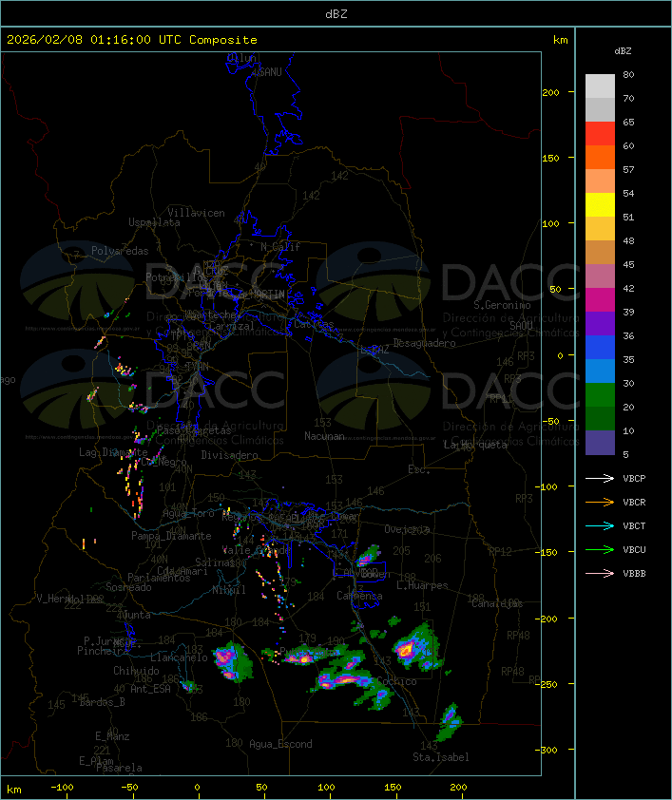The height and width of the screenshot is (800, 672).
Task: Click the VBCP legend label
Action: [634, 479]
